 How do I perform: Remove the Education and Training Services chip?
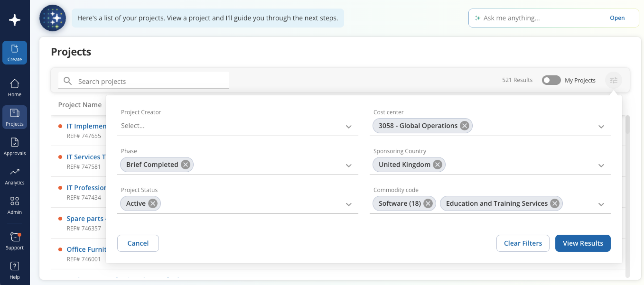coord(555,203)
